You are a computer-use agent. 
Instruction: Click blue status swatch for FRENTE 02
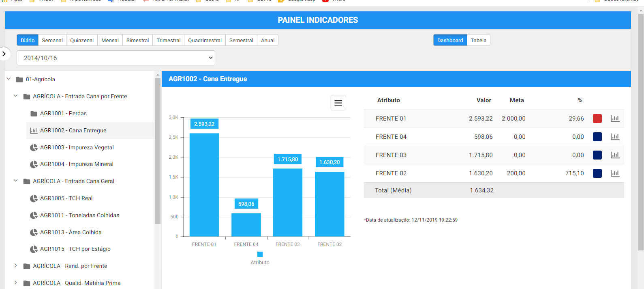click(x=597, y=173)
